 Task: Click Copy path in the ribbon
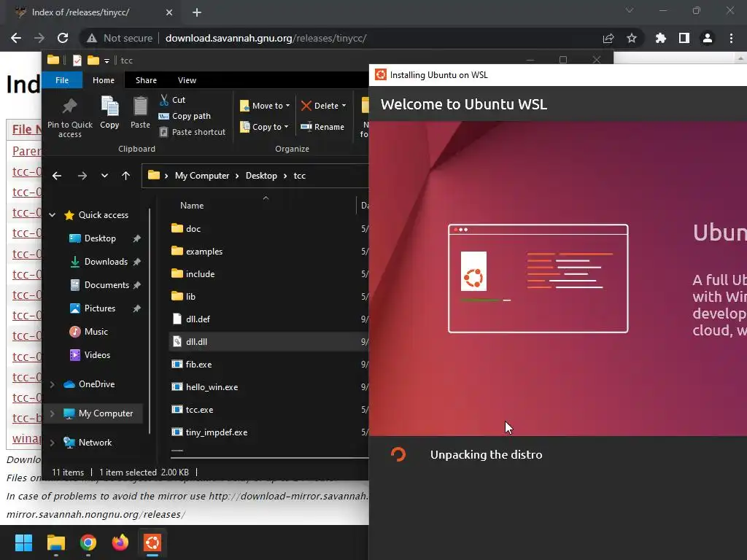coord(185,116)
